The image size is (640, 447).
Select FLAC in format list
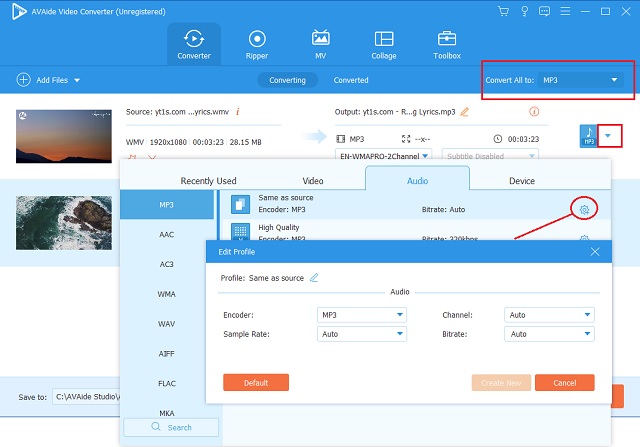[167, 383]
